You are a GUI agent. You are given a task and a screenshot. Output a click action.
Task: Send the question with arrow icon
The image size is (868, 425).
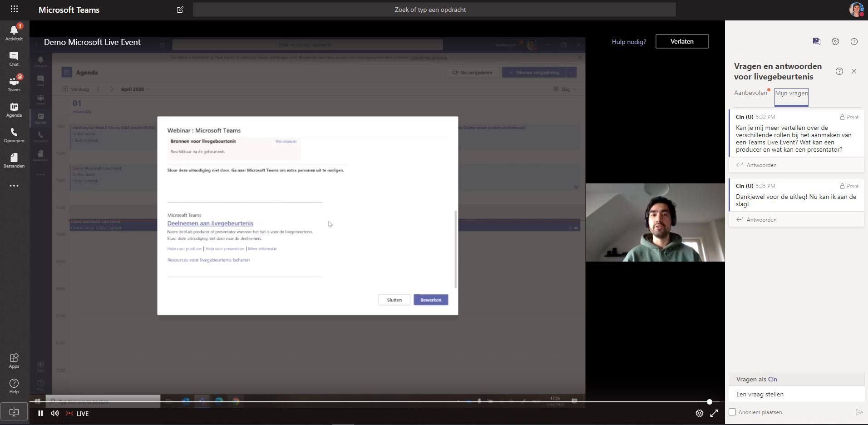click(x=859, y=412)
